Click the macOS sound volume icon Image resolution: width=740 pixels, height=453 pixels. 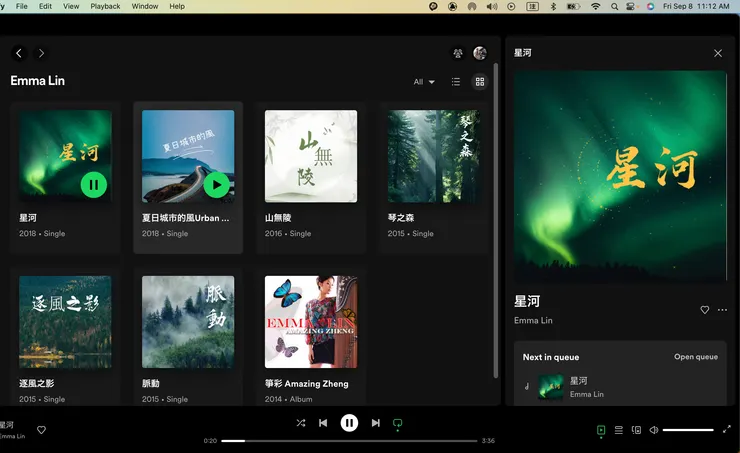pyautogui.click(x=492, y=6)
